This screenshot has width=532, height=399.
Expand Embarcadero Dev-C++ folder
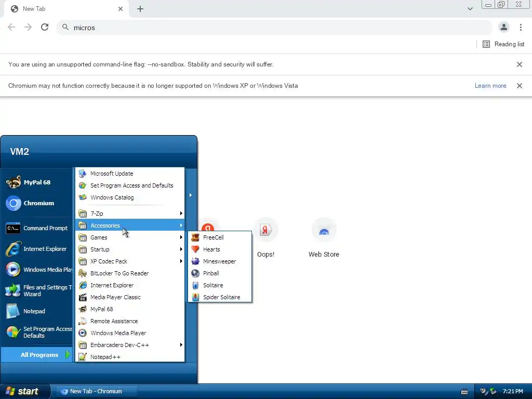(130, 345)
